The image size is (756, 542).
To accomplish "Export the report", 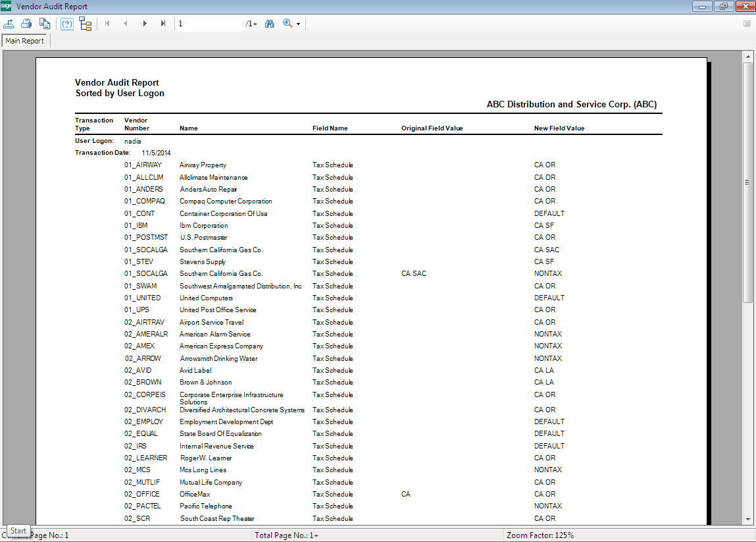I will [x=9, y=24].
